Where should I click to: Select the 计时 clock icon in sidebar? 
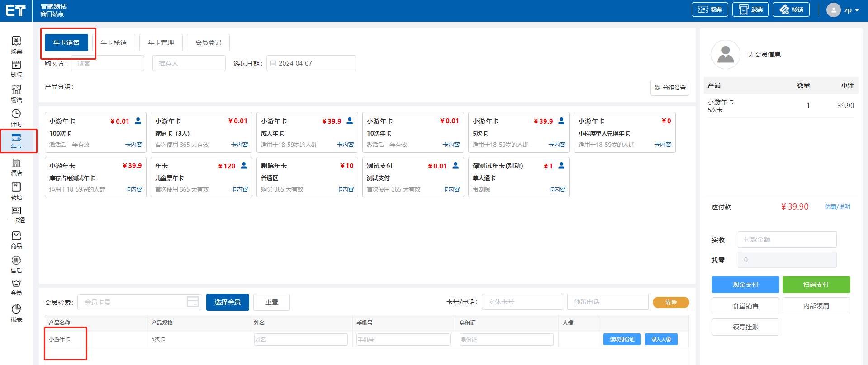click(16, 114)
